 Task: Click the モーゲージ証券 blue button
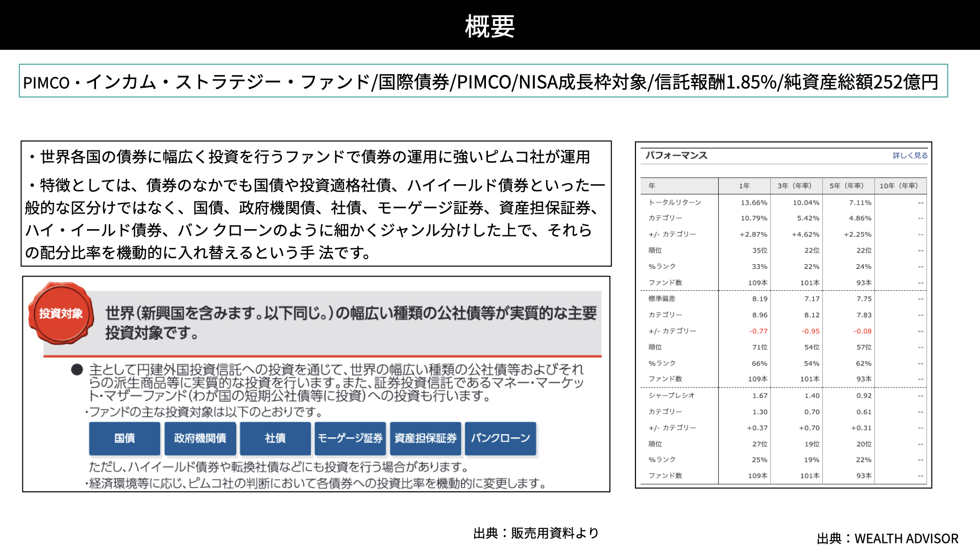coord(350,438)
